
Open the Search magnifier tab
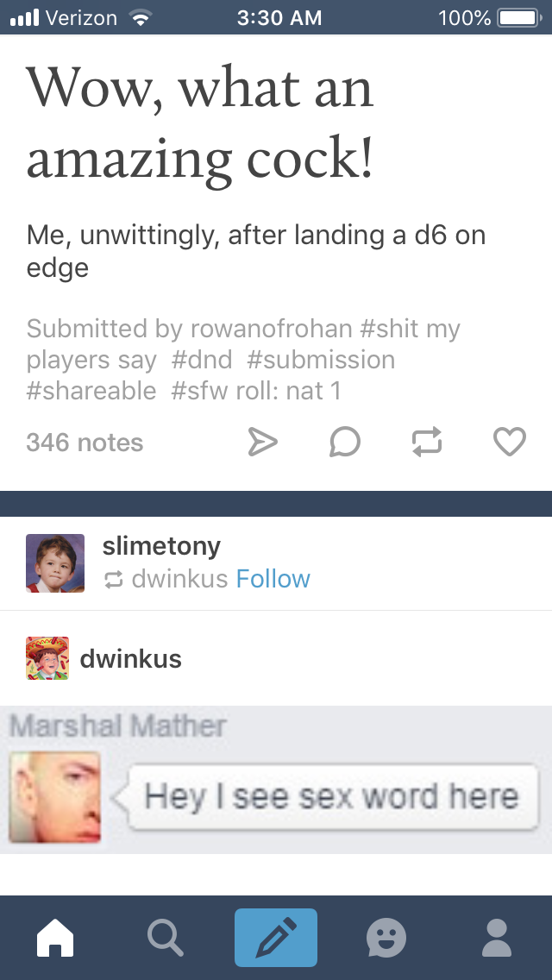(x=166, y=938)
